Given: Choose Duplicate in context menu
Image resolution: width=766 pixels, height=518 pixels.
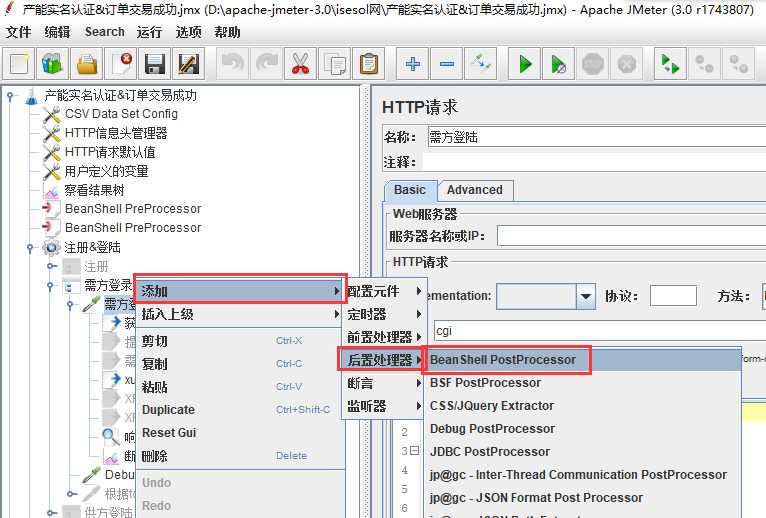Looking at the screenshot, I should pyautogui.click(x=240, y=410).
